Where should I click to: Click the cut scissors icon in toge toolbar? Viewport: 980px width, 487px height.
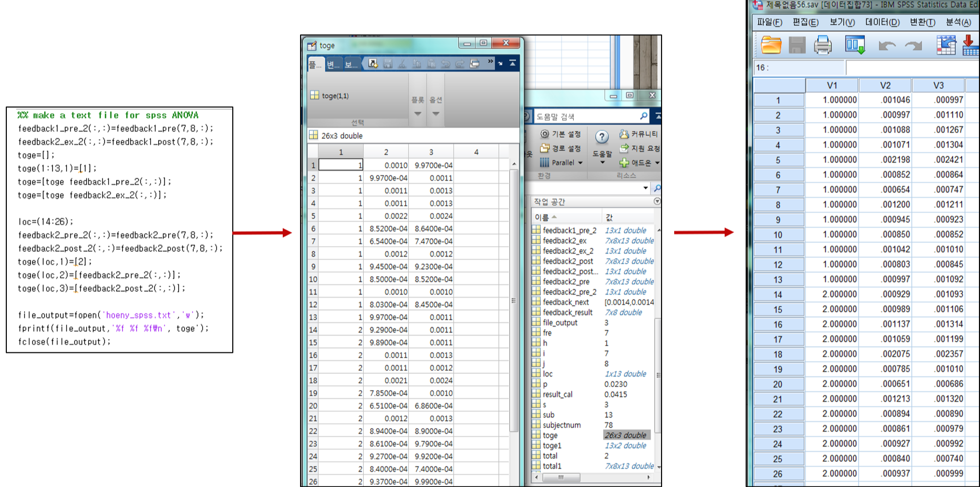tap(403, 64)
